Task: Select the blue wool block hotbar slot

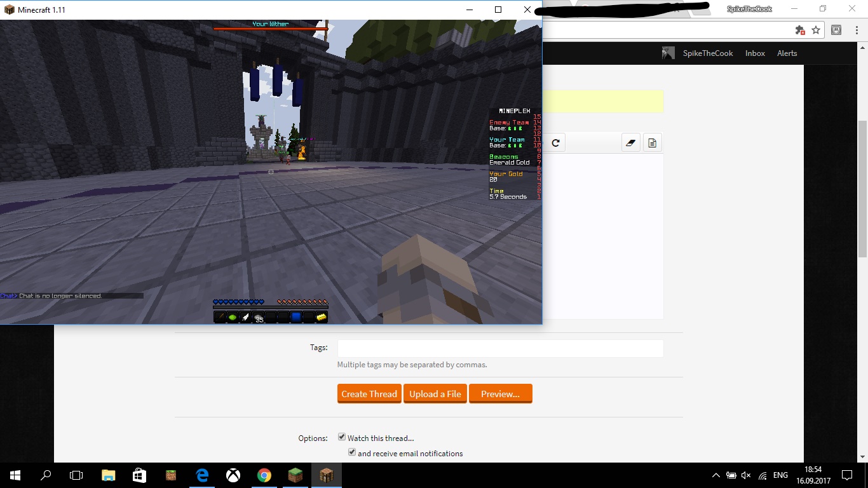Action: 296,317
